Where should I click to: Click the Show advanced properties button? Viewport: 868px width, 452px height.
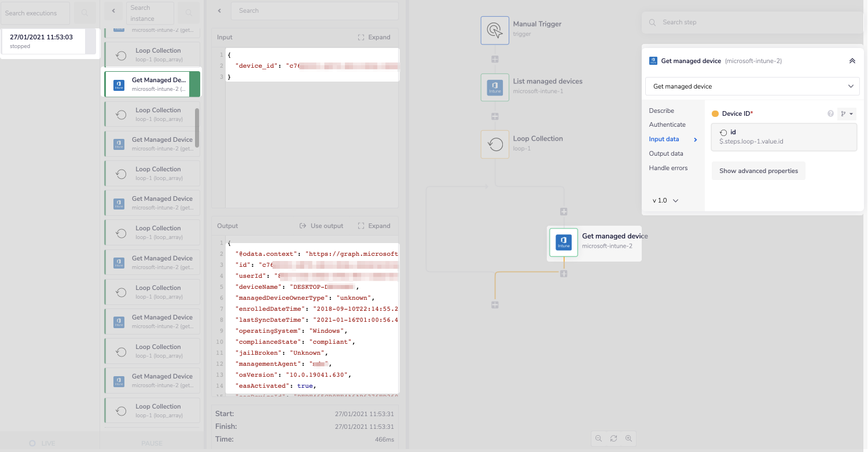click(x=758, y=171)
